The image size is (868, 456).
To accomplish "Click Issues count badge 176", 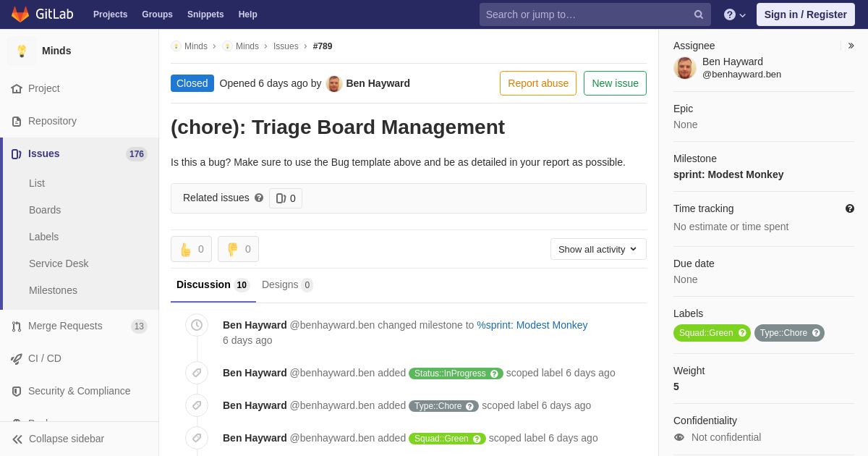I will (x=137, y=154).
